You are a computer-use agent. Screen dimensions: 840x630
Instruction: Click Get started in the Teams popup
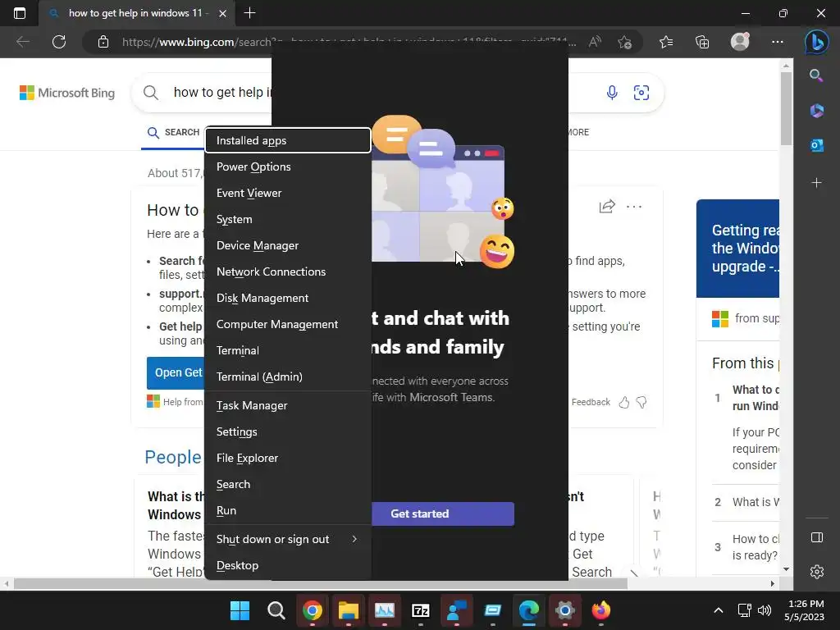click(x=442, y=514)
